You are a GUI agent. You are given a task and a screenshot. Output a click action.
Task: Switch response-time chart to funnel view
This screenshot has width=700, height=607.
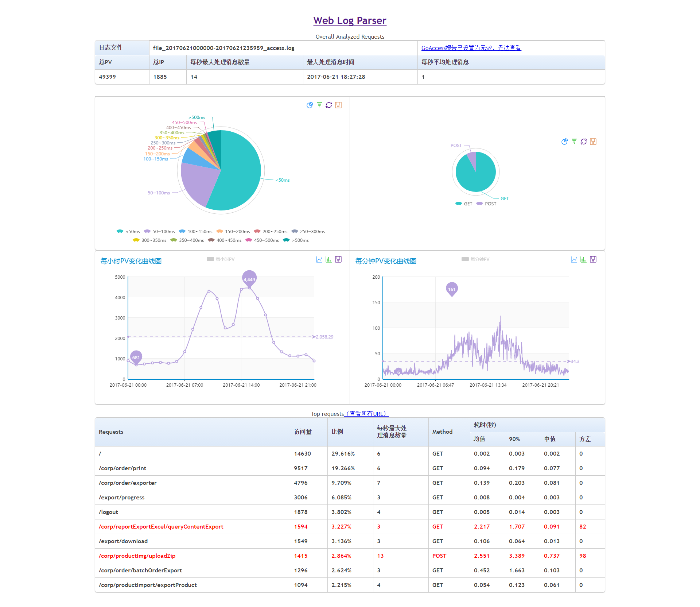[x=319, y=105]
